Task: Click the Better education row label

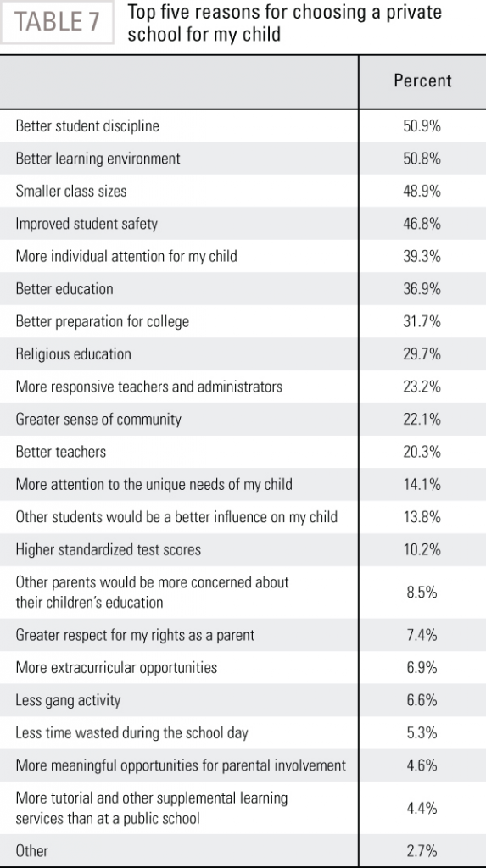Action: click(x=64, y=289)
